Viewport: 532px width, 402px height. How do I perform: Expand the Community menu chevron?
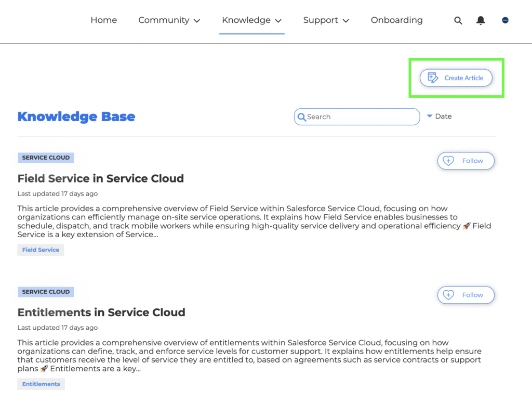[x=197, y=21]
